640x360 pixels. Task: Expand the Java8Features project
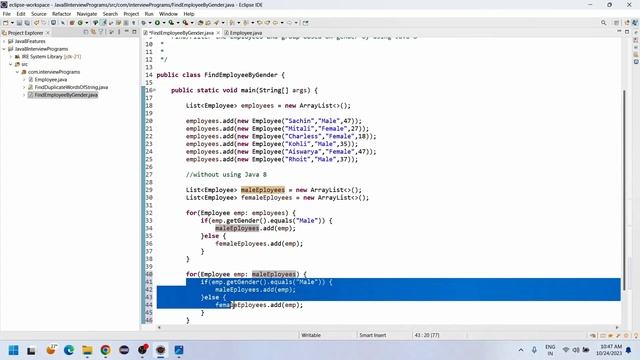tap(4, 41)
